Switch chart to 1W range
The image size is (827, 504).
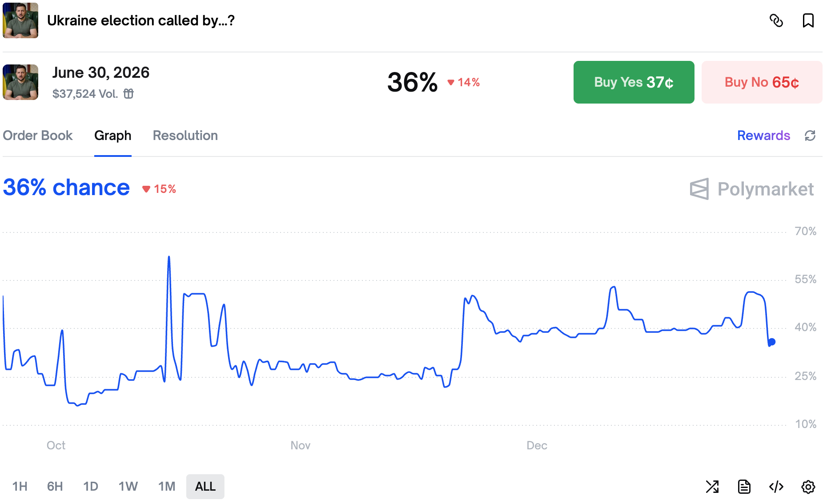click(128, 487)
